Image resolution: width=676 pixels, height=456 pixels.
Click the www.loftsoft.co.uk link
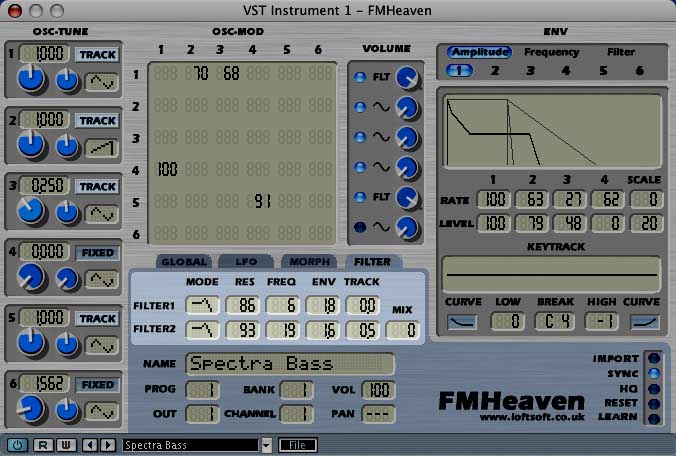532,417
